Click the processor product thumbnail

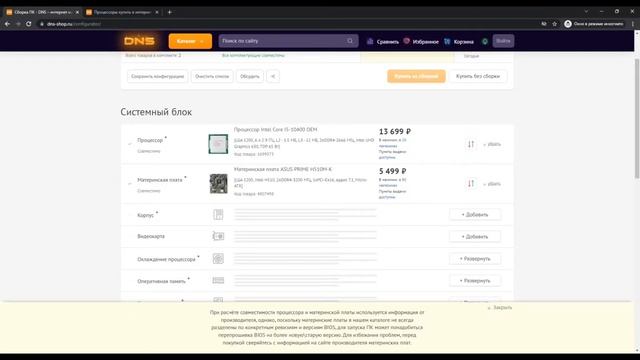click(218, 144)
